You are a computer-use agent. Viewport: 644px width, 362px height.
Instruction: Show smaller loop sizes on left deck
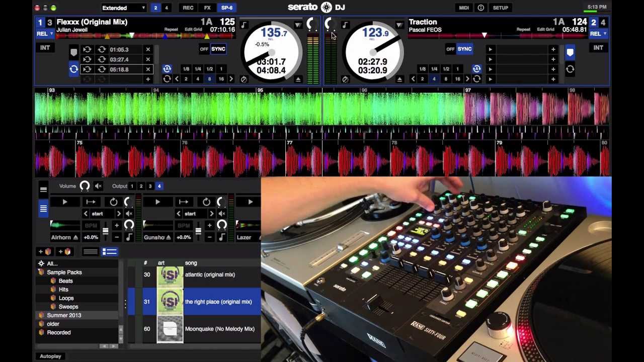177,79
